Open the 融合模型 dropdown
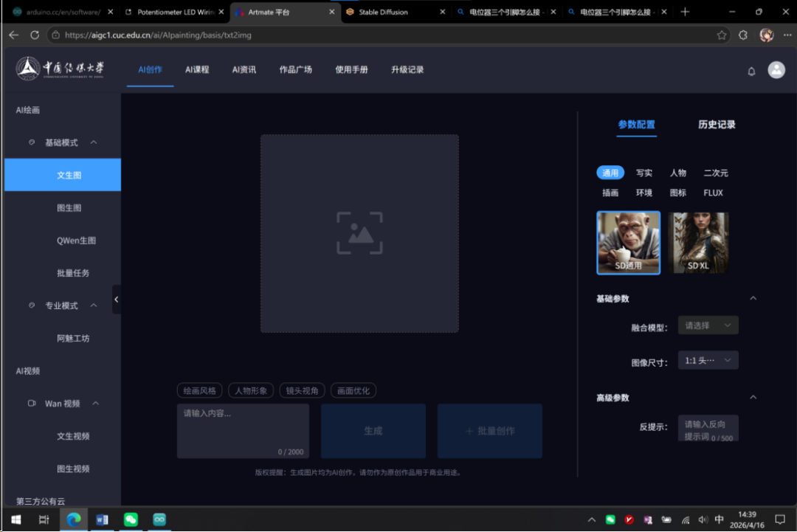Viewport: 797px width, 532px height. pyautogui.click(x=708, y=325)
